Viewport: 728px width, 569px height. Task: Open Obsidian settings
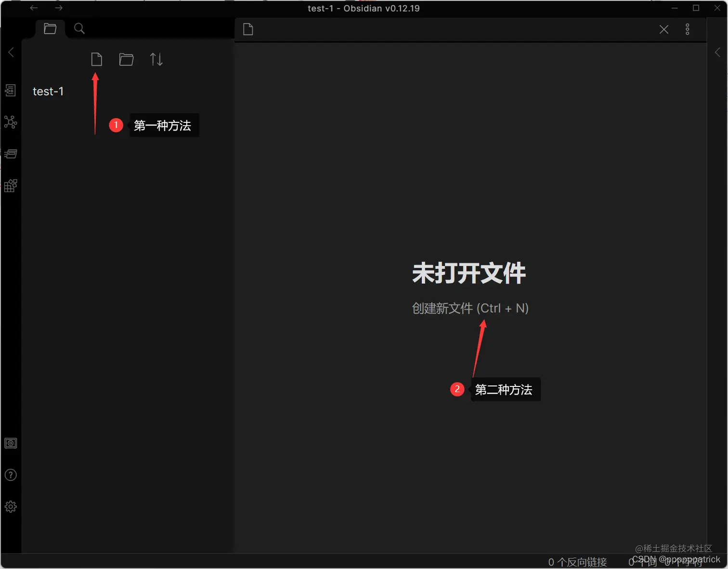[x=11, y=506]
